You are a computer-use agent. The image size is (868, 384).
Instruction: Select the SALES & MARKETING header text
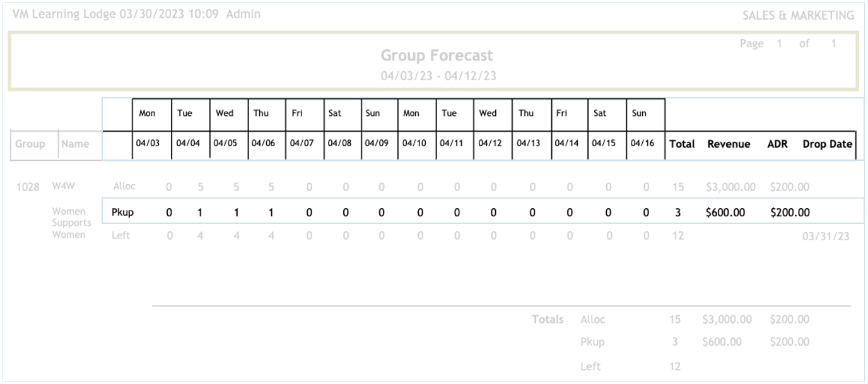(x=798, y=16)
